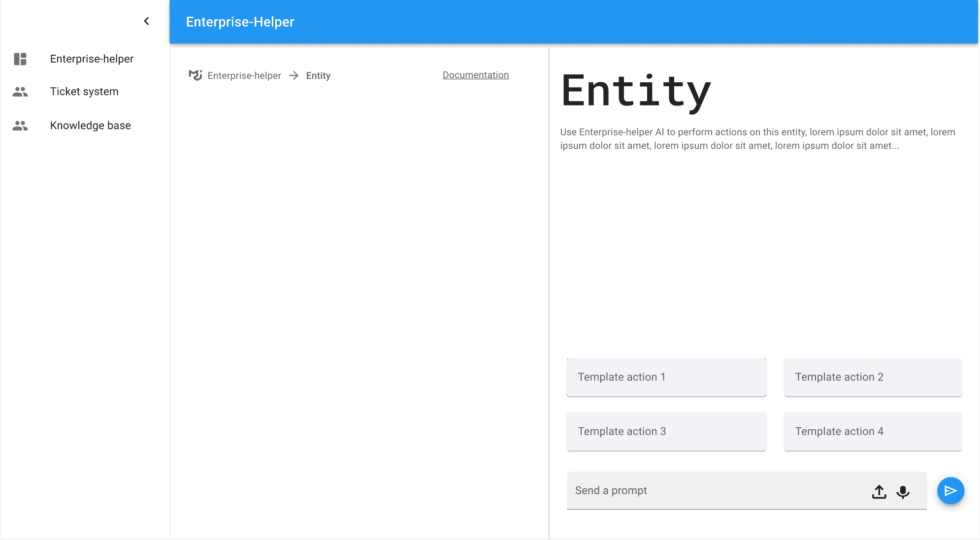Image resolution: width=980 pixels, height=540 pixels.
Task: Open the Documentation link
Action: 475,75
